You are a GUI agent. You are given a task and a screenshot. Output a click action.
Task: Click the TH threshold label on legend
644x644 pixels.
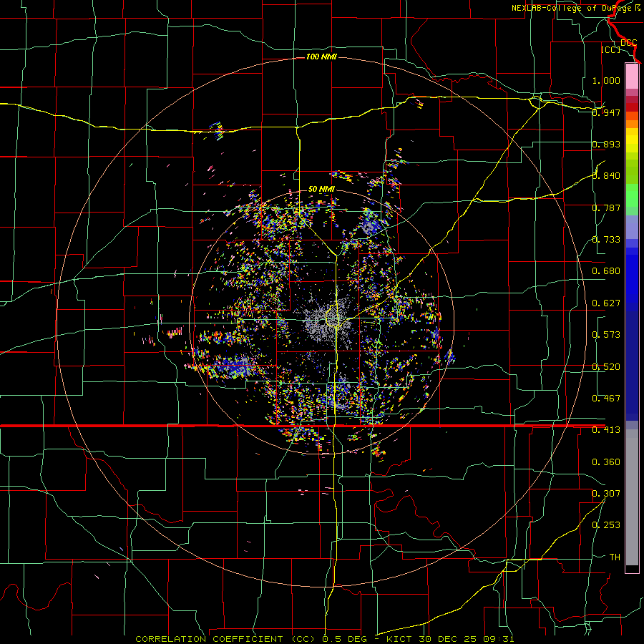(615, 557)
